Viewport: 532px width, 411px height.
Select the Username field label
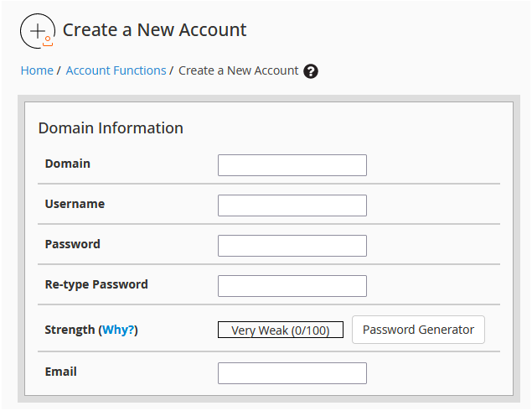pos(75,204)
